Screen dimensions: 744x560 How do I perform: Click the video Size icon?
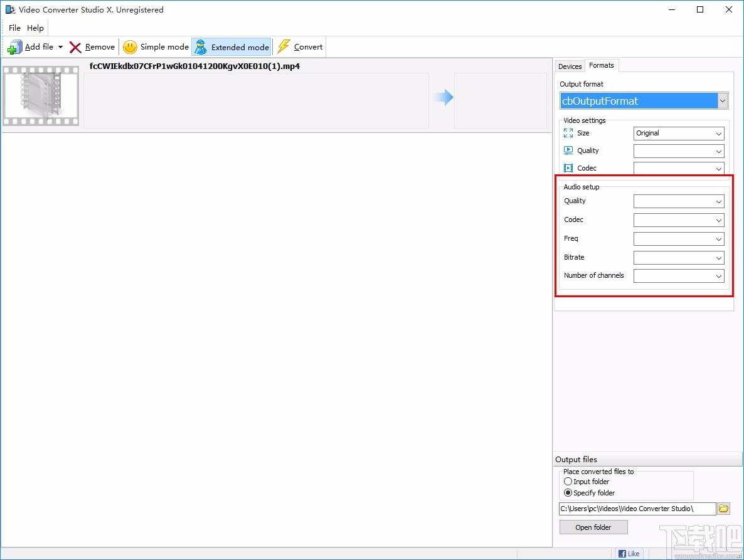pos(568,133)
